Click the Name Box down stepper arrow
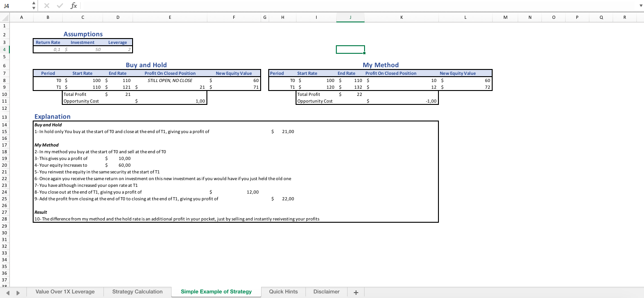644x298 pixels. click(34, 8)
